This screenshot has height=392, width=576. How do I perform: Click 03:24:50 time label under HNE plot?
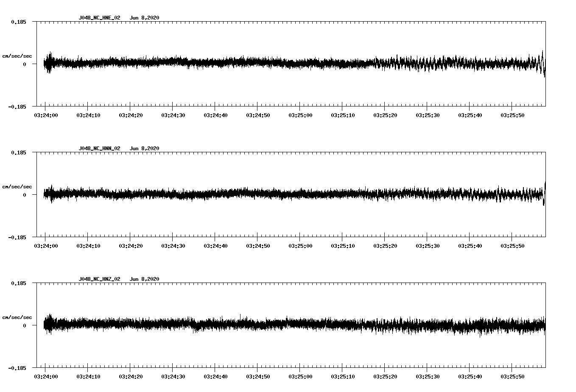[x=257, y=115]
